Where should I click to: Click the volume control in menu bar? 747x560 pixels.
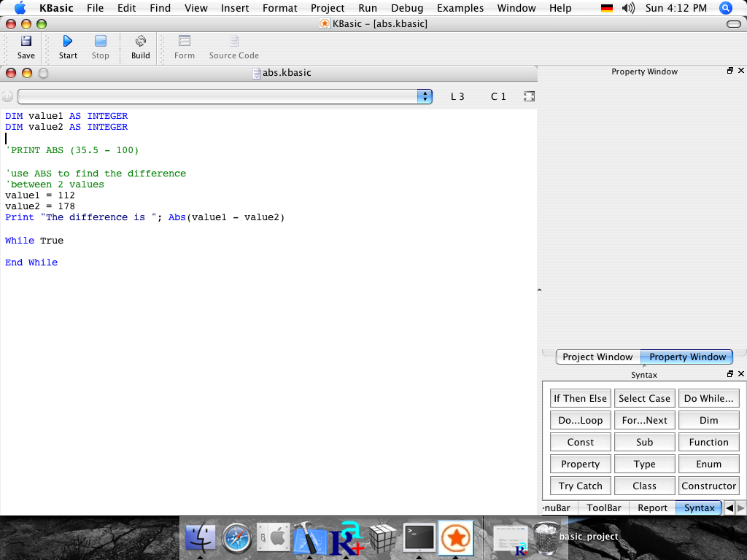[x=628, y=8]
